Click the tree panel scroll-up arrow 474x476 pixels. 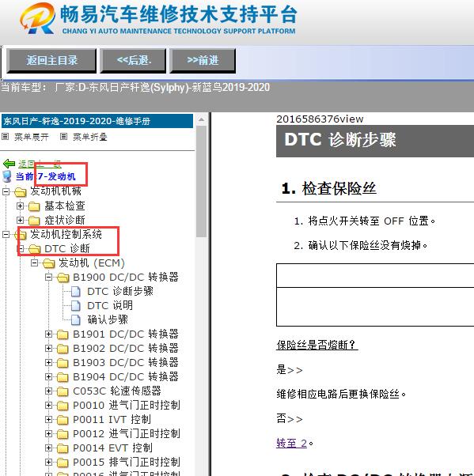[202, 119]
